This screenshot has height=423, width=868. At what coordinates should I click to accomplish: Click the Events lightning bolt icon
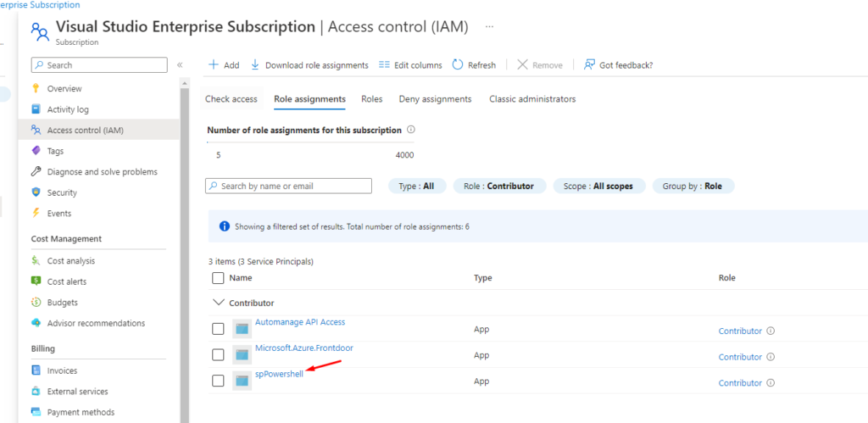(36, 213)
